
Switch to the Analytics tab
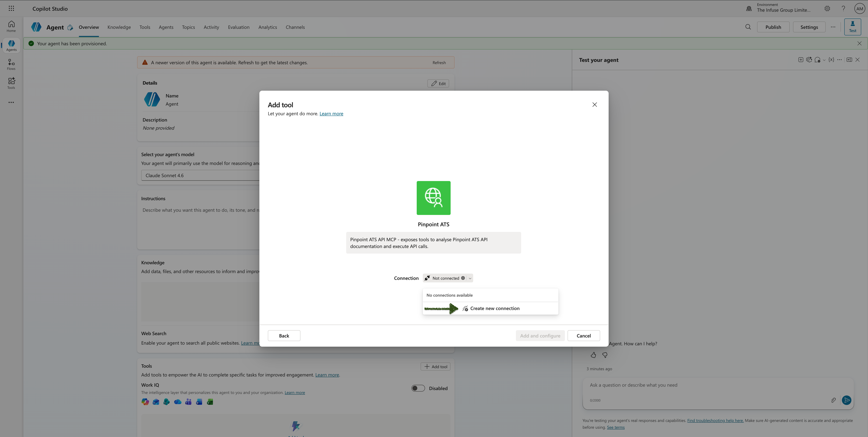click(x=268, y=27)
